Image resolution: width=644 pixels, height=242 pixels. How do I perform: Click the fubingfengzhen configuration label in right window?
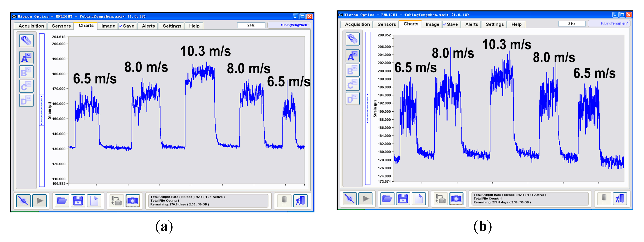pos(614,23)
